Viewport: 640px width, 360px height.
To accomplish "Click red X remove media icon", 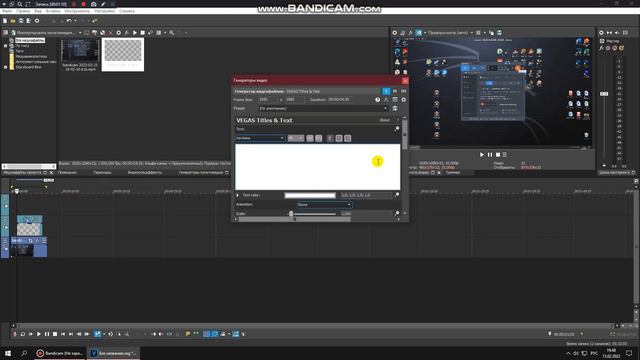I will pos(110,33).
